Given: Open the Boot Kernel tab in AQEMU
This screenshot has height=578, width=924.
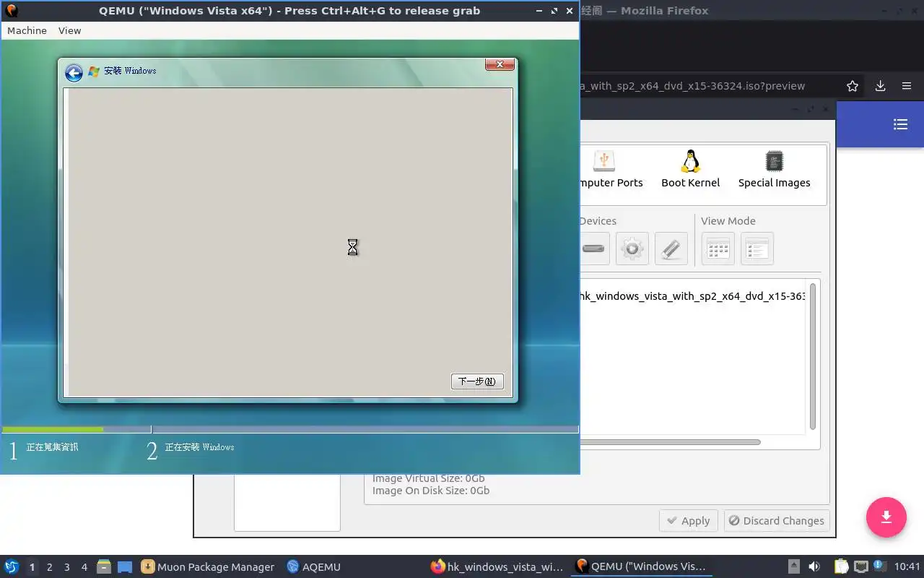Looking at the screenshot, I should 691,169.
